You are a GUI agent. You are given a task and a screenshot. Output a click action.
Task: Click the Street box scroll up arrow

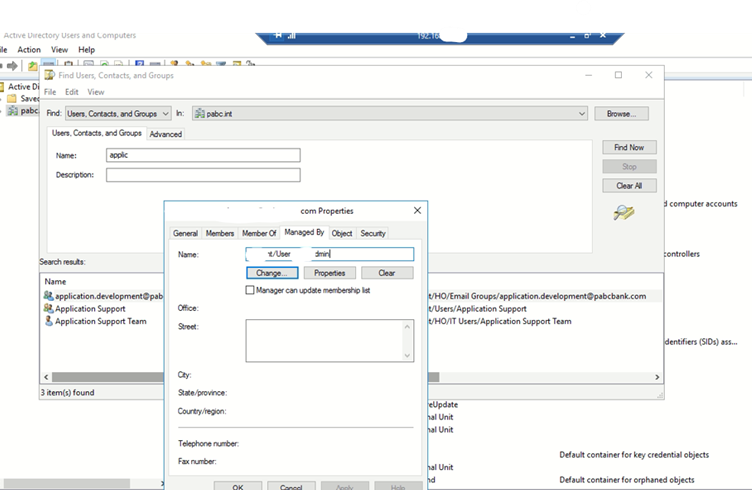coord(407,327)
